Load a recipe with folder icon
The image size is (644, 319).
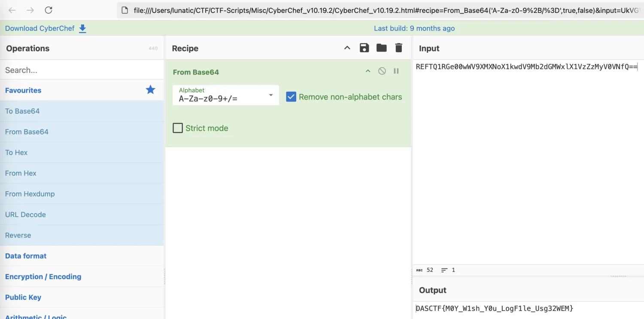pos(382,48)
